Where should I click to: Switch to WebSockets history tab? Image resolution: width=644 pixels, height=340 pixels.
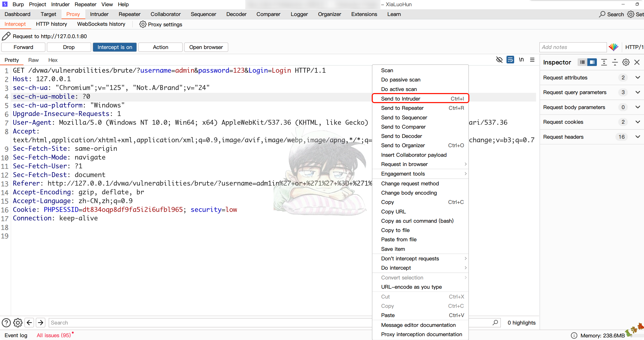click(101, 24)
